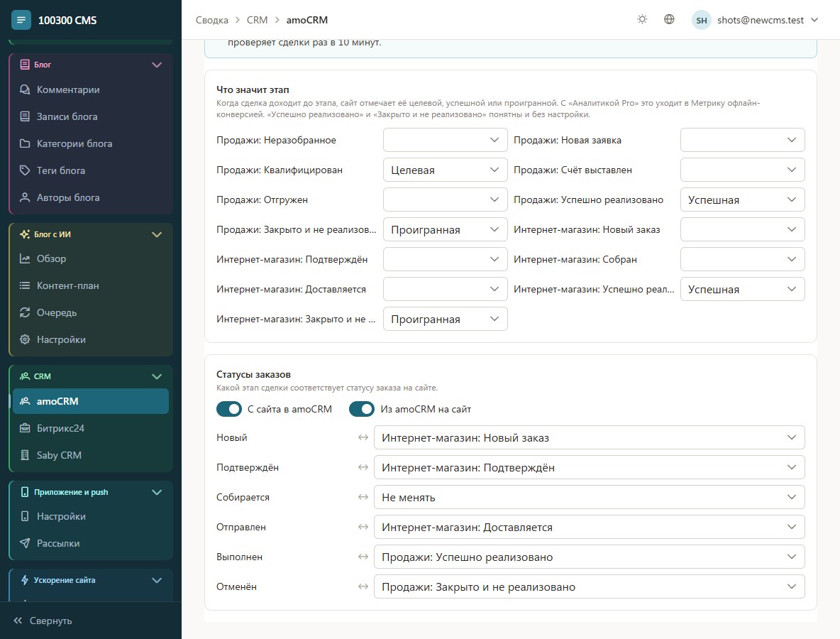The width and height of the screenshot is (840, 639).
Task: Open dropdown for Продажи: Квалифицирован
Action: click(x=445, y=170)
